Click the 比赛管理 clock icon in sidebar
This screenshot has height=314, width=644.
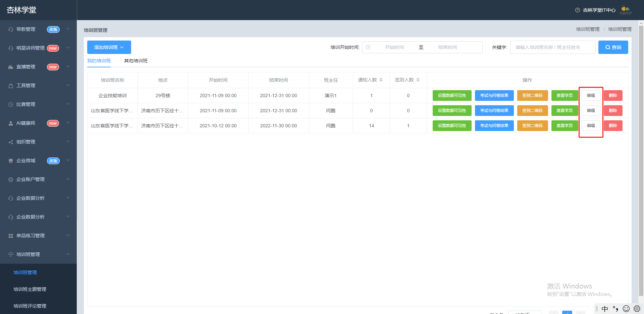click(11, 105)
